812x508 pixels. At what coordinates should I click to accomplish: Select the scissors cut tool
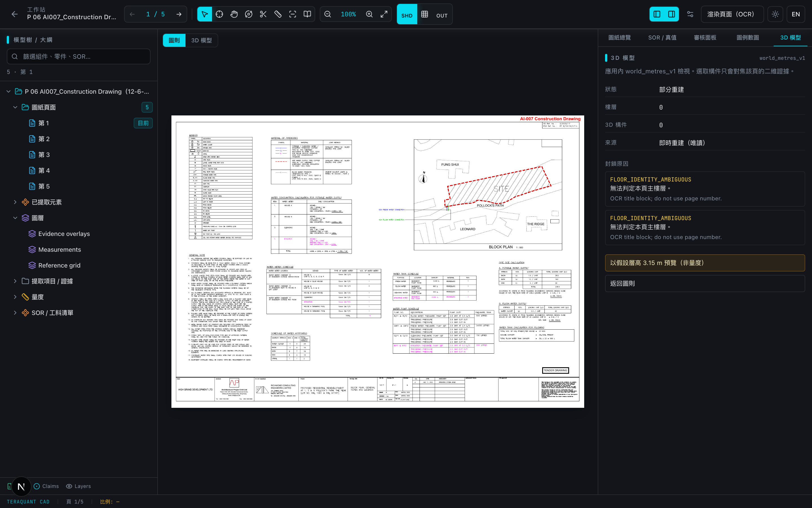(263, 14)
